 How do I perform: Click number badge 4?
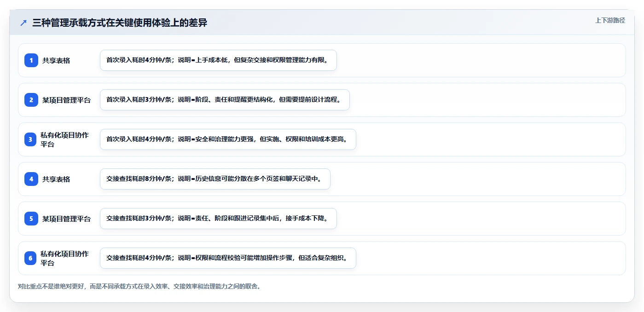coord(31,179)
